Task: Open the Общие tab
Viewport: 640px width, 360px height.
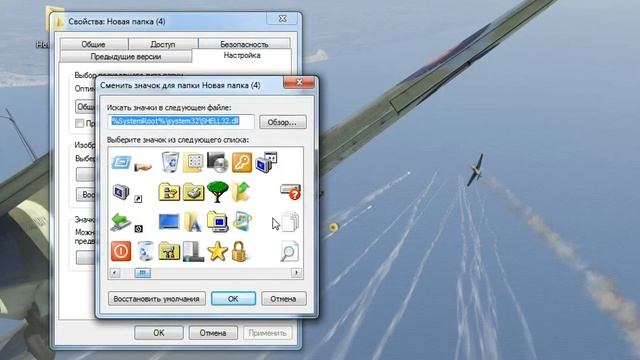Action: click(x=93, y=44)
